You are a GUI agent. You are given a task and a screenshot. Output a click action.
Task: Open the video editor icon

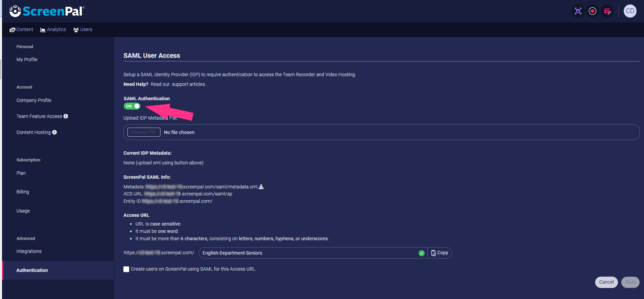pyautogui.click(x=607, y=11)
